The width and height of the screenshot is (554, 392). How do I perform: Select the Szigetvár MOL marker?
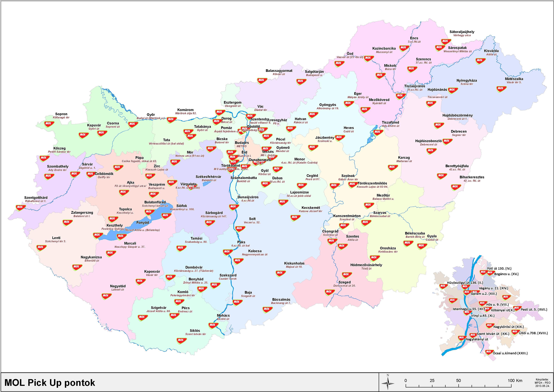(143, 318)
